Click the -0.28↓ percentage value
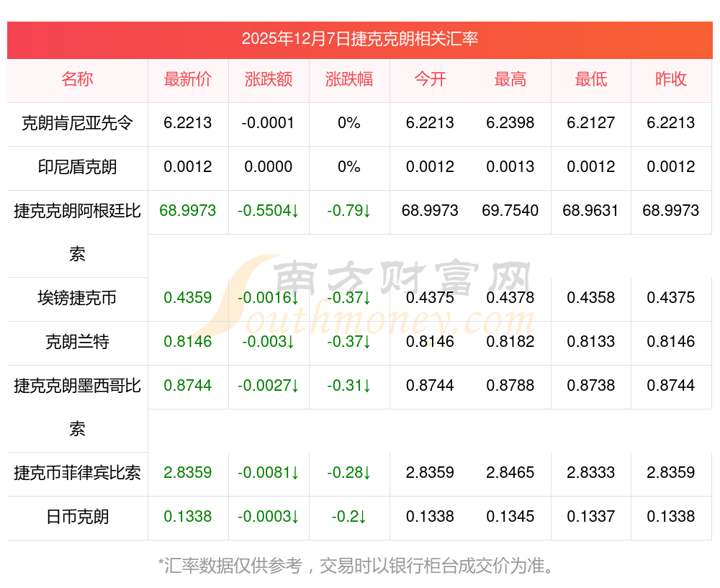Screen dimensions: 720x588 [x=349, y=472]
